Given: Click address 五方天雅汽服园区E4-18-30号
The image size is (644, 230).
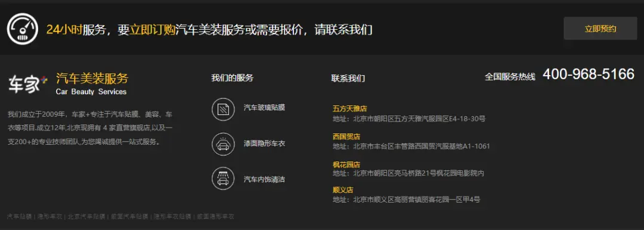Looking at the screenshot, I should tap(409, 119).
